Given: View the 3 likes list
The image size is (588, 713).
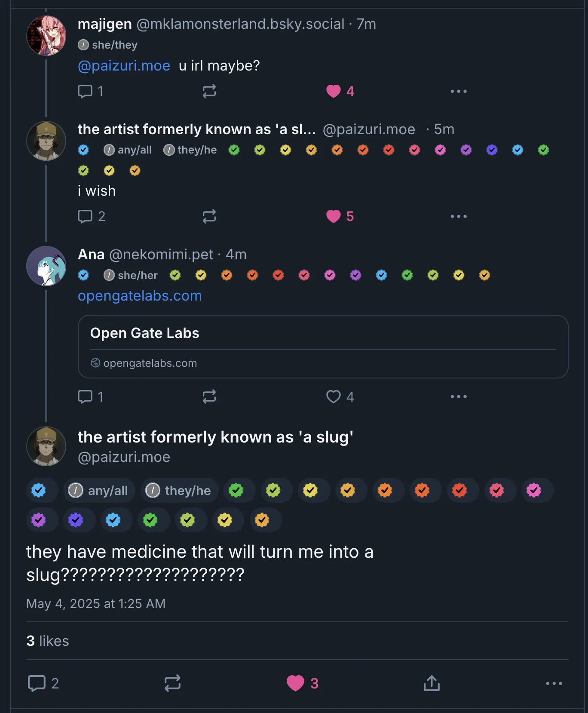Looking at the screenshot, I should point(48,641).
